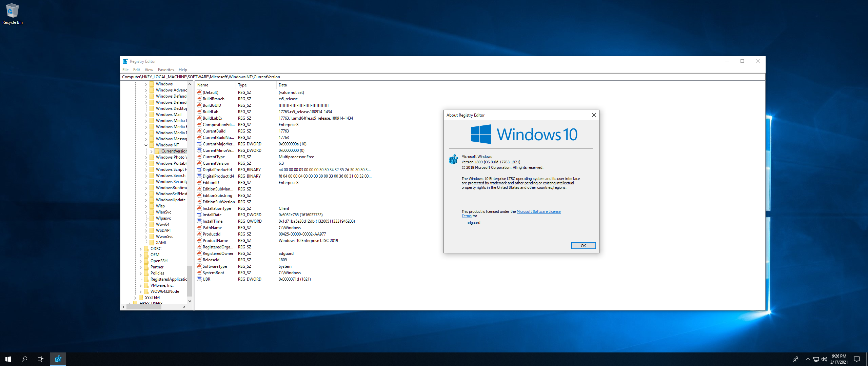Click the tree horizontal scrollbar right arrow
868x366 pixels.
pos(184,307)
